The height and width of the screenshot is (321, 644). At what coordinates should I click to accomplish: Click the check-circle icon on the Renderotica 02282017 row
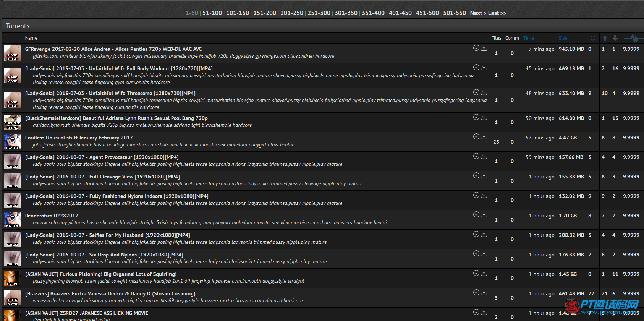(476, 214)
